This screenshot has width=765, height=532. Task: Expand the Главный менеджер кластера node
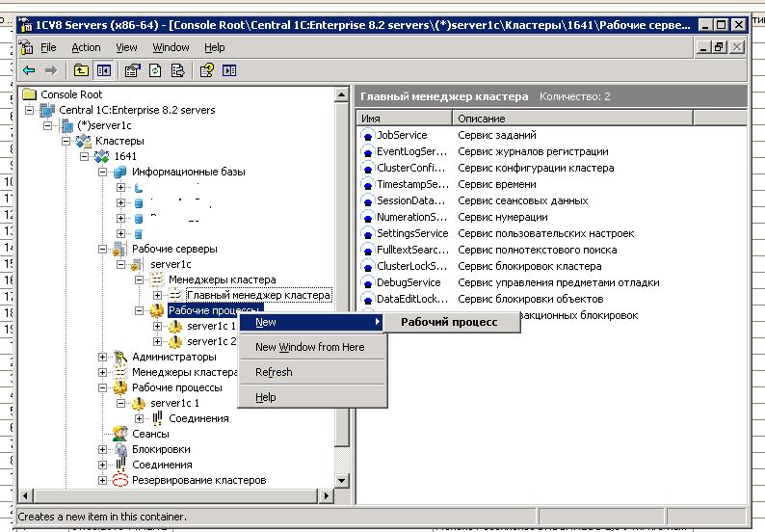click(x=157, y=295)
